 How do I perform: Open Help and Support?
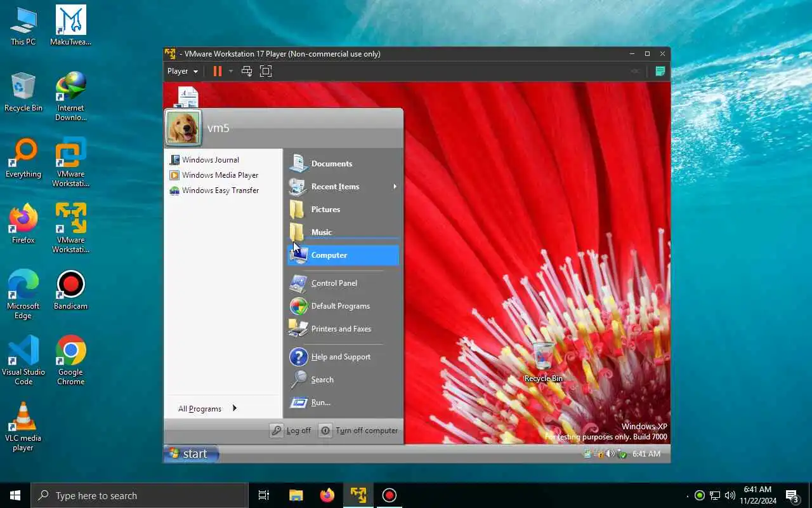[x=343, y=357]
